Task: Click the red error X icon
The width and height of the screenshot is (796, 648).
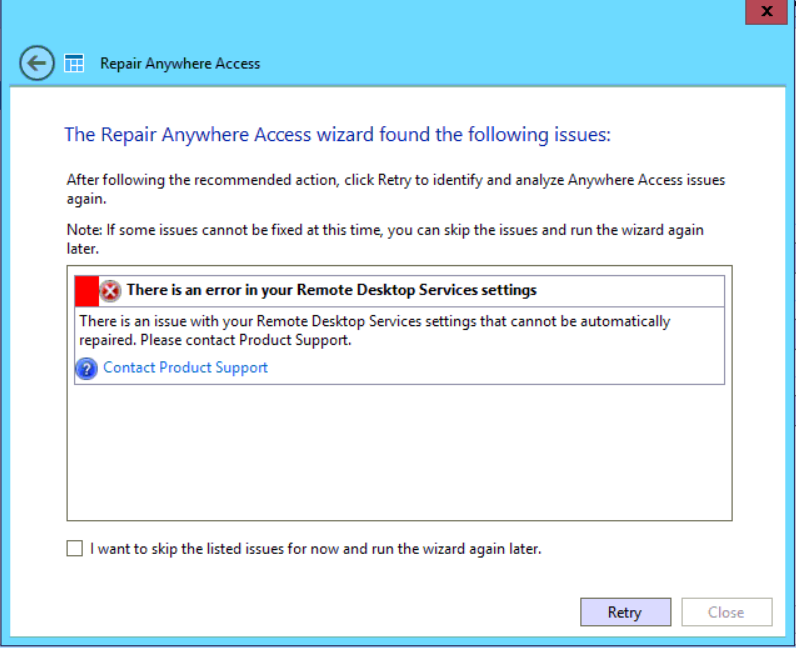Action: [x=111, y=291]
